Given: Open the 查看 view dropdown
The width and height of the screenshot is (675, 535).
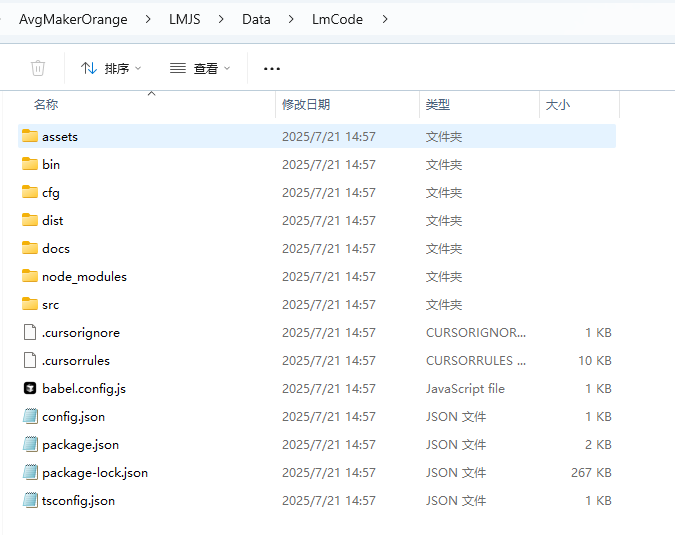Looking at the screenshot, I should click(x=200, y=68).
